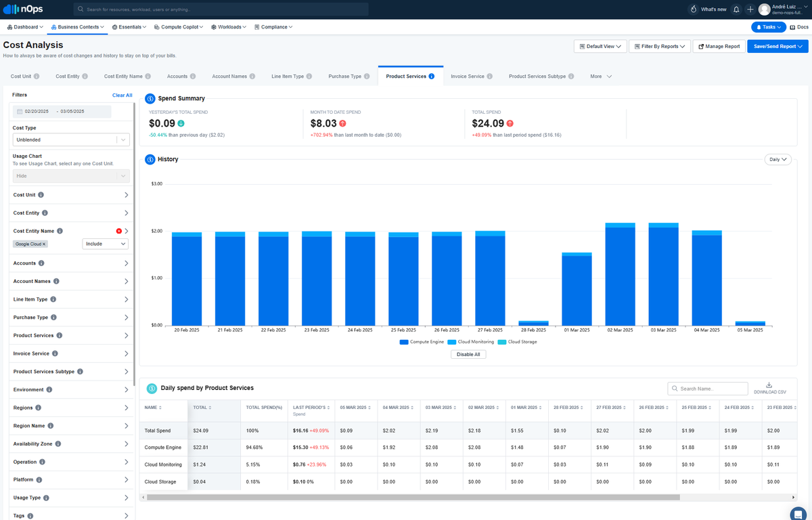Open the chat widget icon
The height and width of the screenshot is (520, 812).
tap(798, 513)
